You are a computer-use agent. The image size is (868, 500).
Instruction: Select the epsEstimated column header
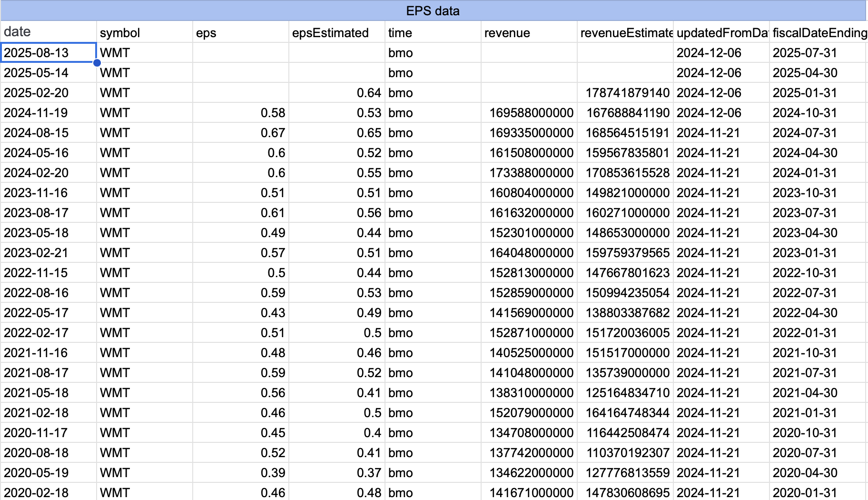[x=337, y=32]
